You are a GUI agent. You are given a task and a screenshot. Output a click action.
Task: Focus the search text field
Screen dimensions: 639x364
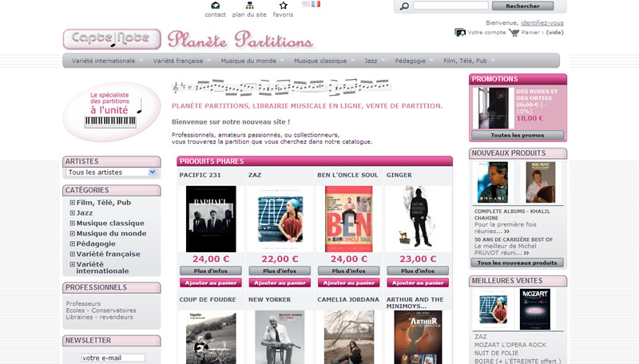click(x=450, y=6)
